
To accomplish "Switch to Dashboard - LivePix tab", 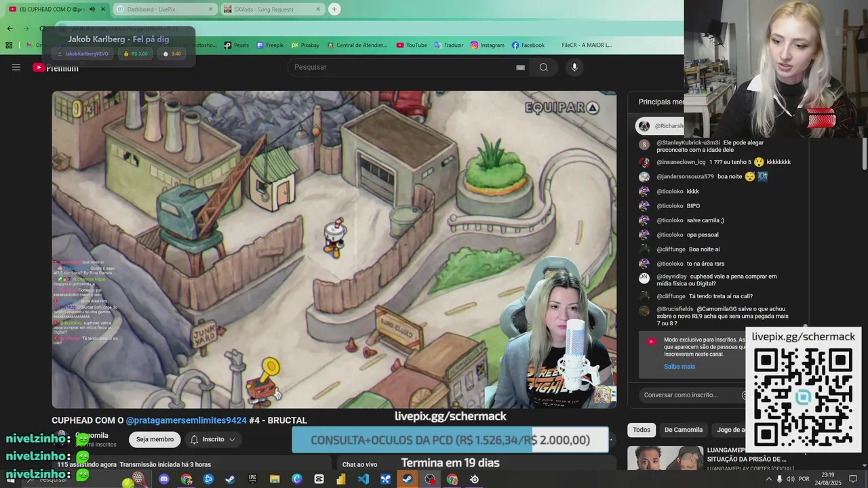I will (163, 9).
